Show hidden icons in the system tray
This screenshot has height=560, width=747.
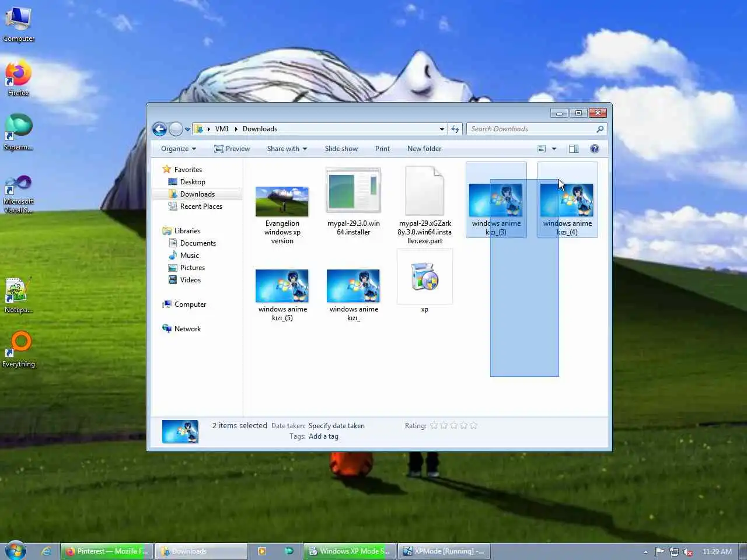pyautogui.click(x=645, y=552)
